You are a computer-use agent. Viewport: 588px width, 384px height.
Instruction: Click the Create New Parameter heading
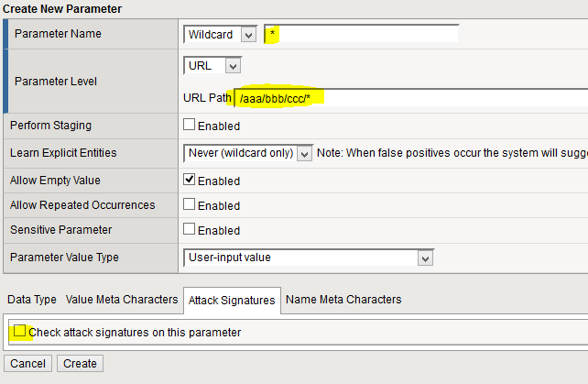coord(63,8)
